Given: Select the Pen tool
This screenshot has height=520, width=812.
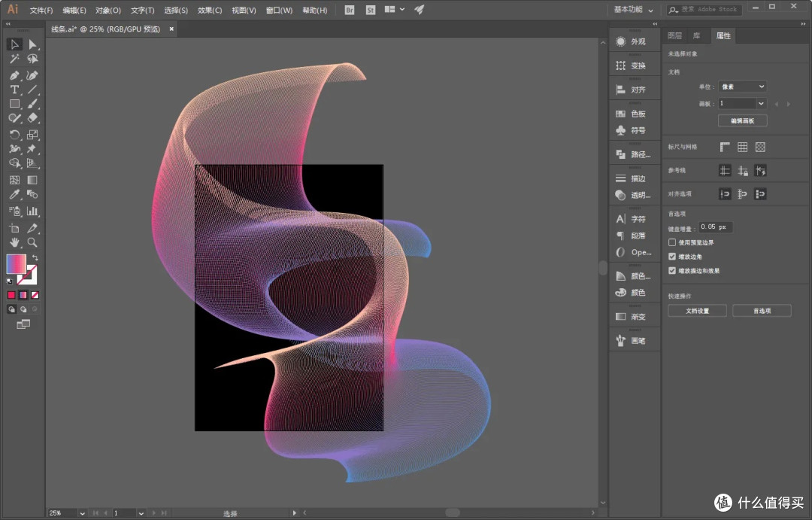Looking at the screenshot, I should (x=14, y=75).
